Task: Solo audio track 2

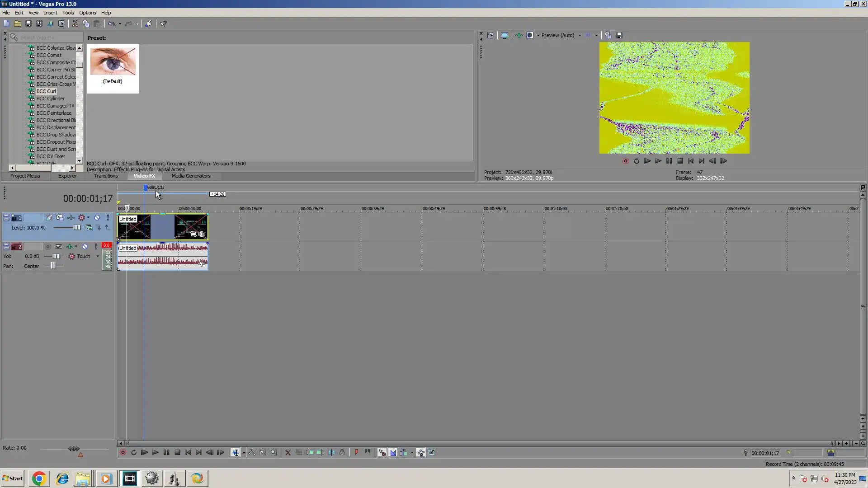Action: (x=95, y=247)
